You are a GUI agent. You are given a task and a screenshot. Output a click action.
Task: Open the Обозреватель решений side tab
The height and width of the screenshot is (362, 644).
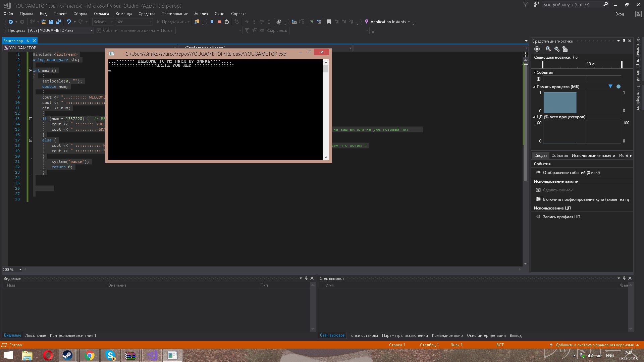click(x=638, y=59)
